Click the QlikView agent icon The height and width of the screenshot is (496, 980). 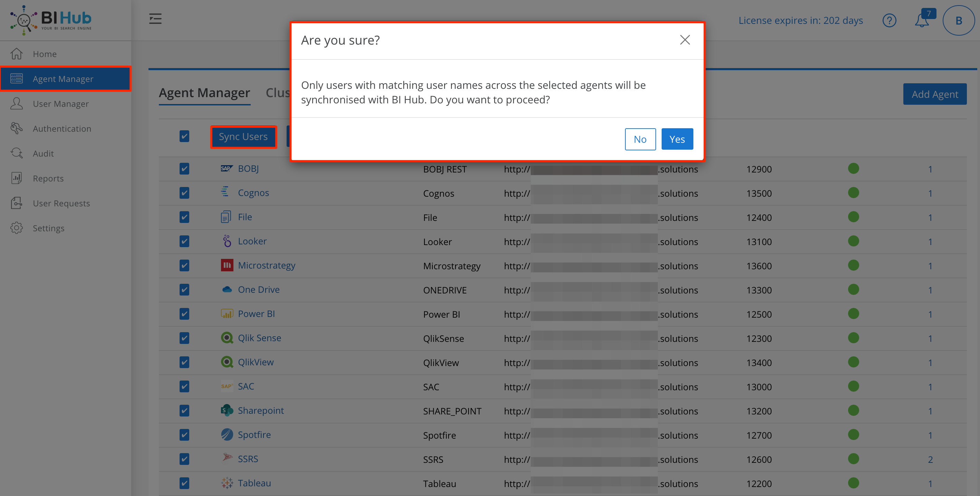(x=227, y=362)
